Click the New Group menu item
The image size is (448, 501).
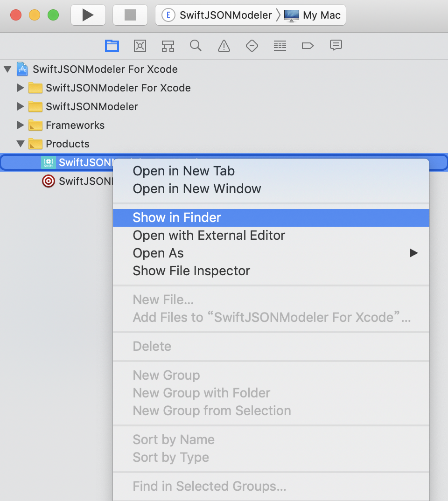point(271,375)
